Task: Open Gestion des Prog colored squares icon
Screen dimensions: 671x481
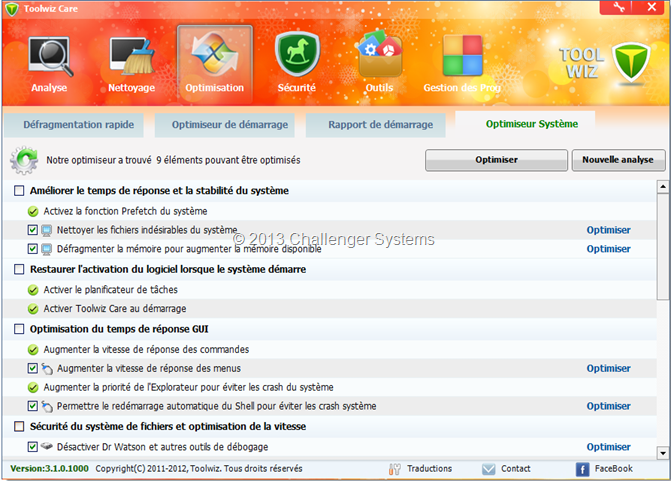Action: coord(463,55)
